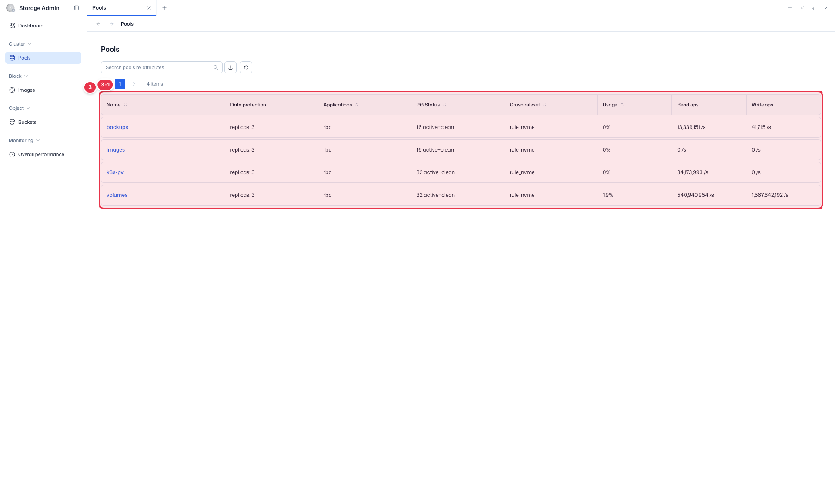Go forward with the right arrow

pyautogui.click(x=111, y=24)
